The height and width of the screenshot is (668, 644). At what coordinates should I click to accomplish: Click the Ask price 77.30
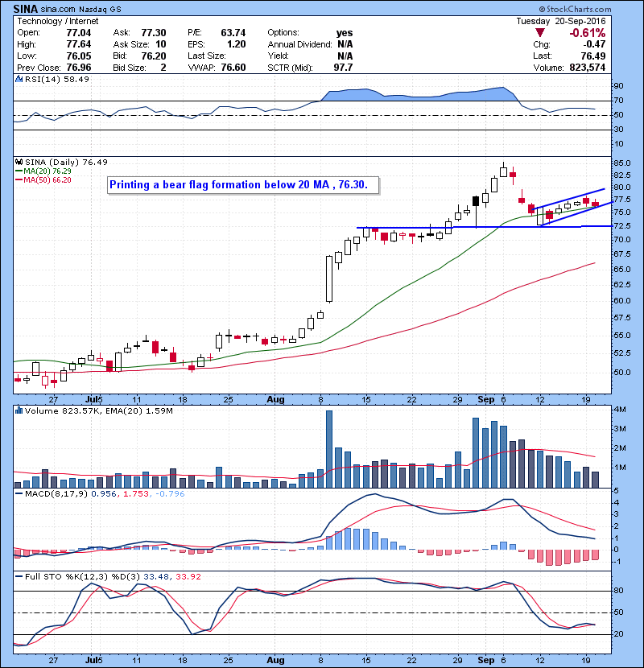(154, 33)
